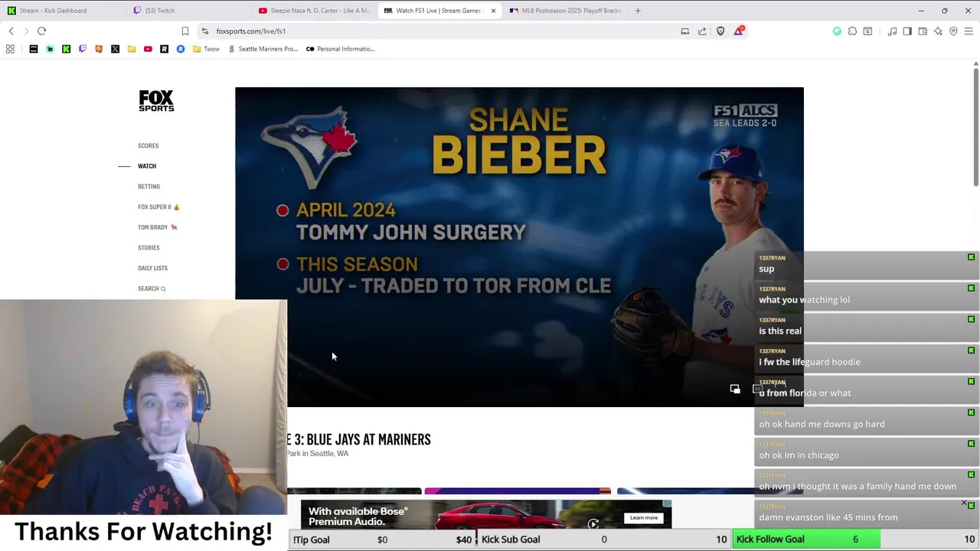Open FOX SUPER 6 in sidebar
The height and width of the screenshot is (551, 980).
158,207
